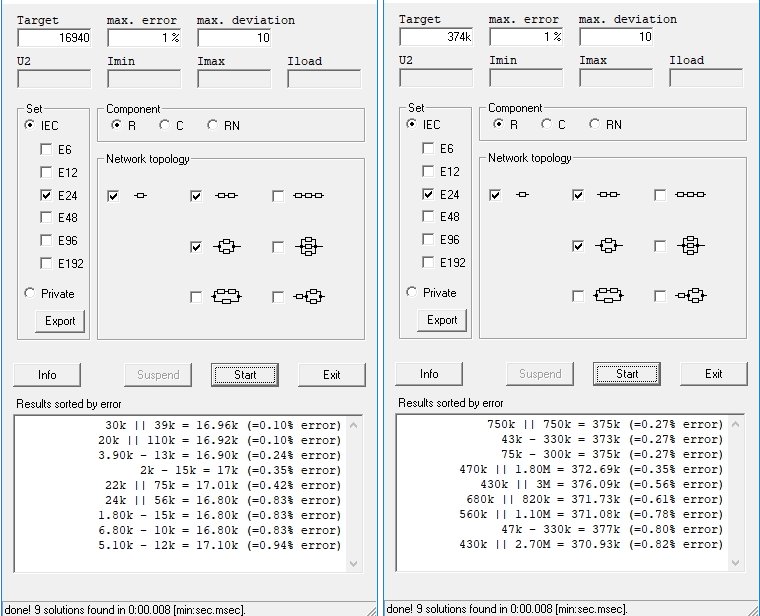Click two-series resistor topology icon in right window
The width and height of the screenshot is (760, 616).
608,195
